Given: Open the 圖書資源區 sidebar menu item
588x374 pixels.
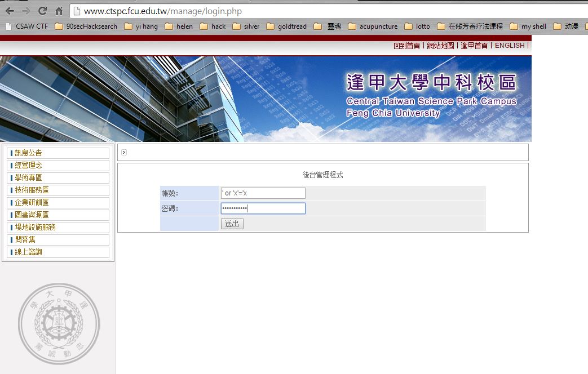Looking at the screenshot, I should pyautogui.click(x=58, y=215).
